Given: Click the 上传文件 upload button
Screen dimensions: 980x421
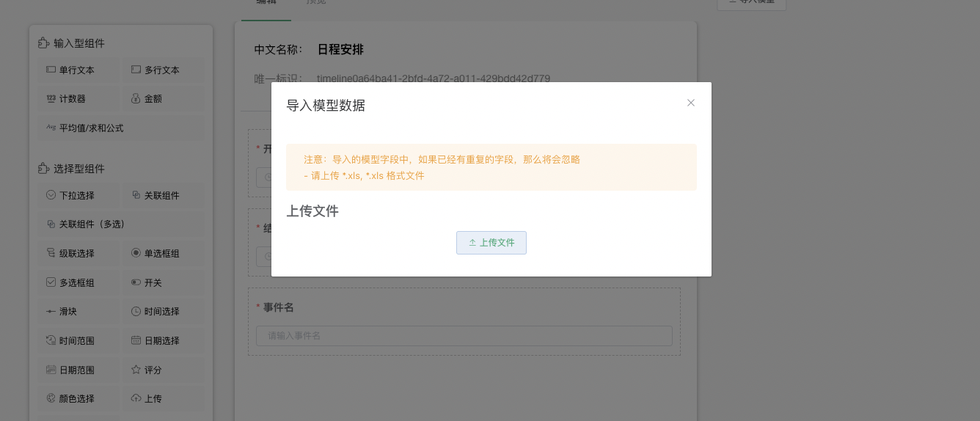Looking at the screenshot, I should click(x=491, y=243).
